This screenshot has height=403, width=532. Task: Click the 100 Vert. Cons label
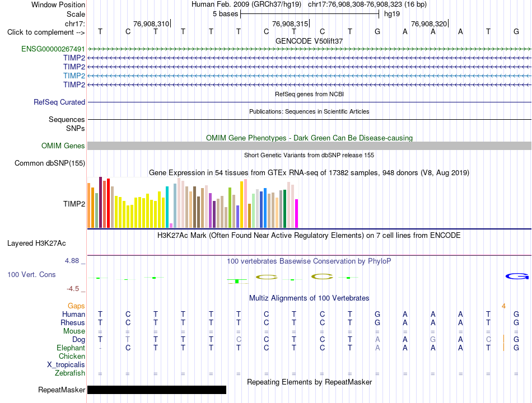point(31,274)
